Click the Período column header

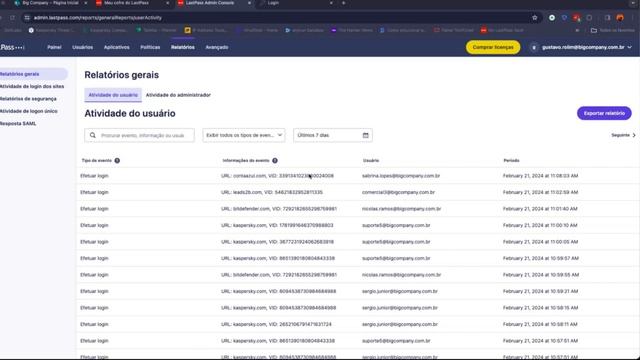tap(511, 160)
